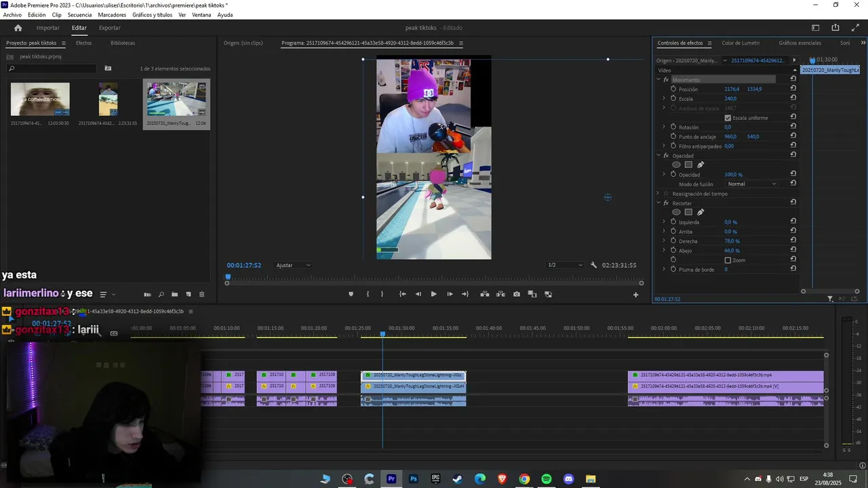Edit the Escala value 240,0
The height and width of the screenshot is (488, 868).
[x=730, y=98]
